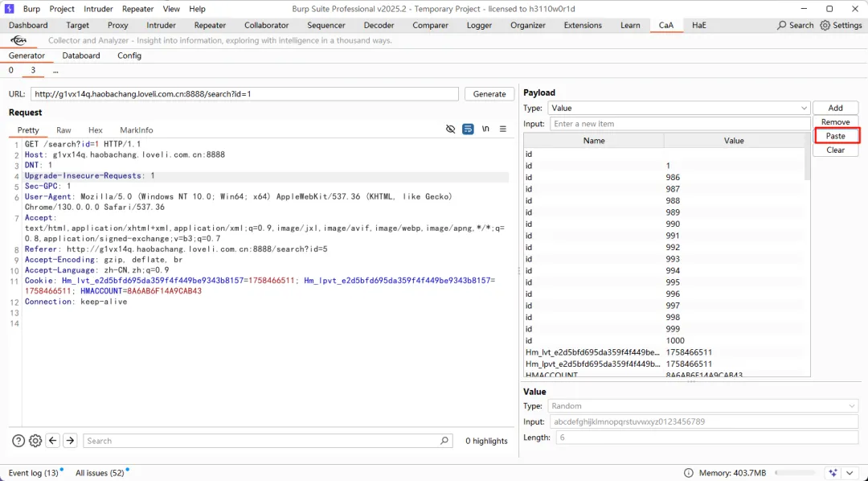Switch Request view to MarkInfo
The width and height of the screenshot is (868, 481).
(136, 129)
